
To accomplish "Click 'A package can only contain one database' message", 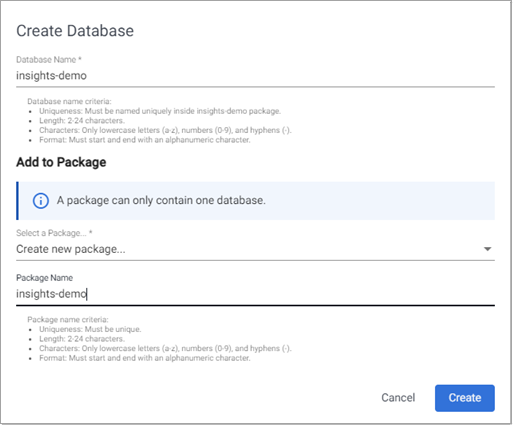I will click(x=161, y=200).
